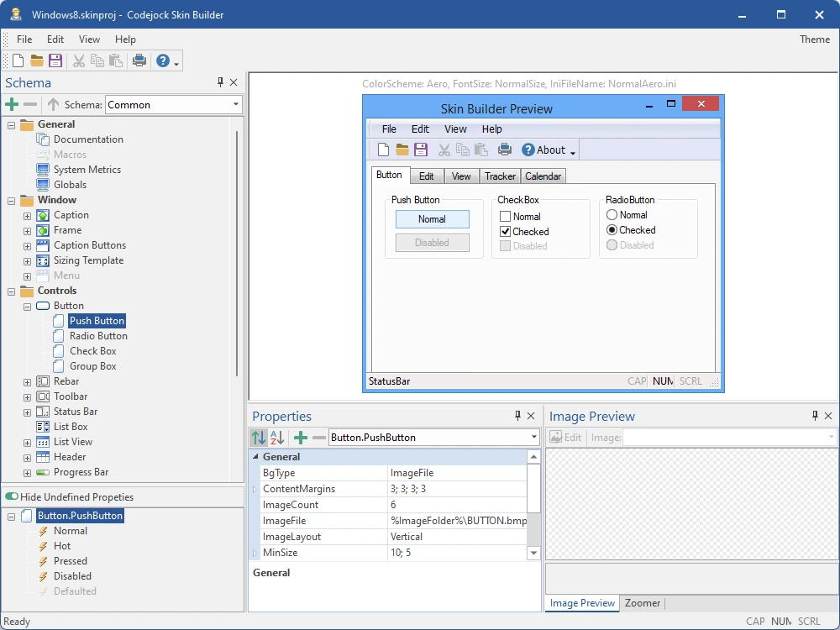Click the Save icon in main toolbar
This screenshot has height=630, width=840.
point(55,60)
